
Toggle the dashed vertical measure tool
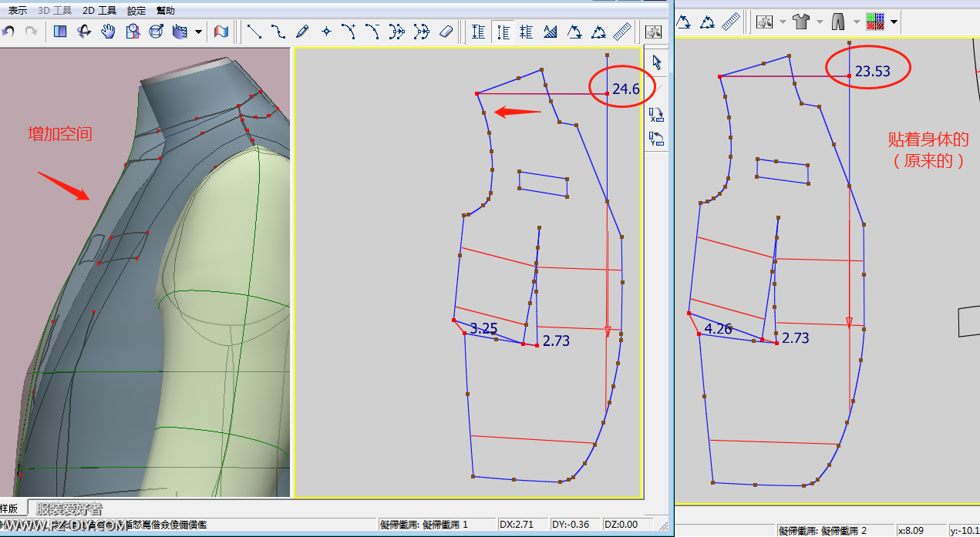pyautogui.click(x=503, y=32)
